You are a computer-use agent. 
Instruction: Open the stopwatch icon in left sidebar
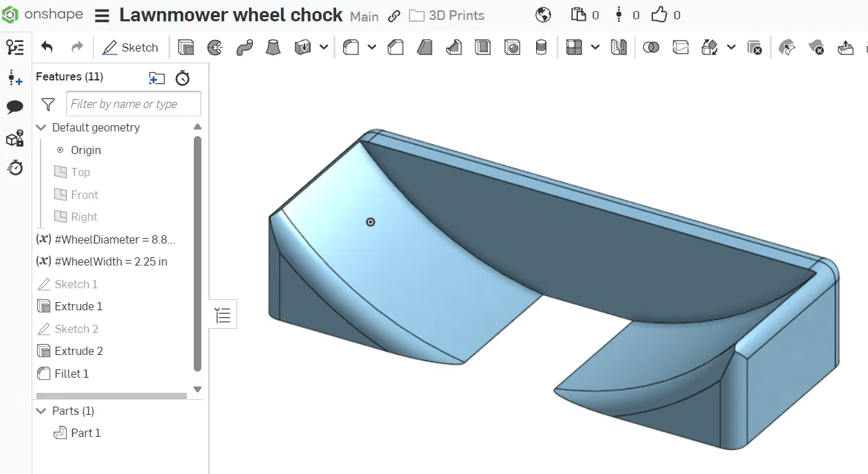click(x=15, y=167)
